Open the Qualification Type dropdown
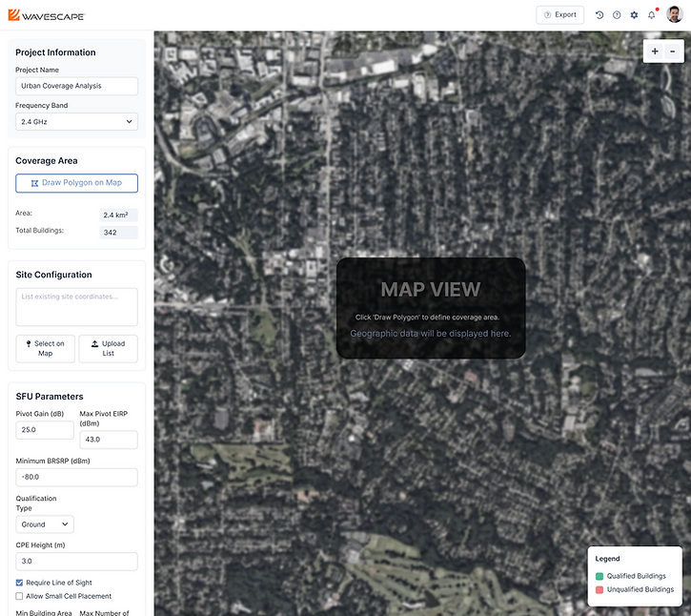This screenshot has height=616, width=691. 45,524
